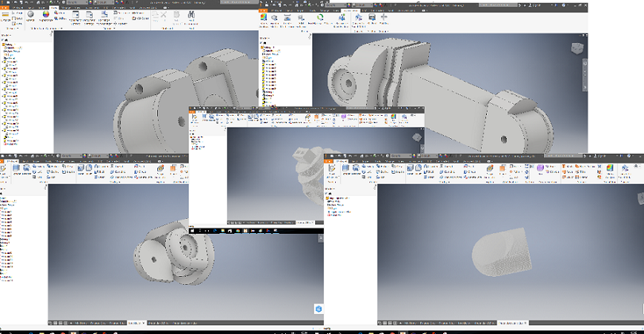Open material dropdown in bottom-right title bar
Image resolution: width=644 pixels, height=334 pixels.
point(400,156)
